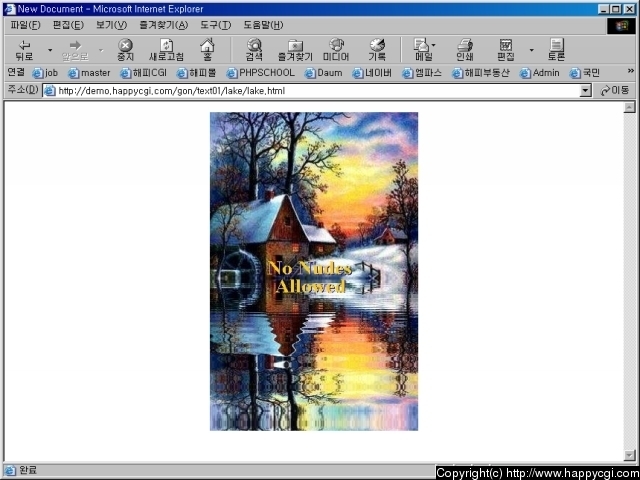Image resolution: width=640 pixels, height=480 pixels.
Task: Open the 미디어 media toolbar button
Action: 336,50
